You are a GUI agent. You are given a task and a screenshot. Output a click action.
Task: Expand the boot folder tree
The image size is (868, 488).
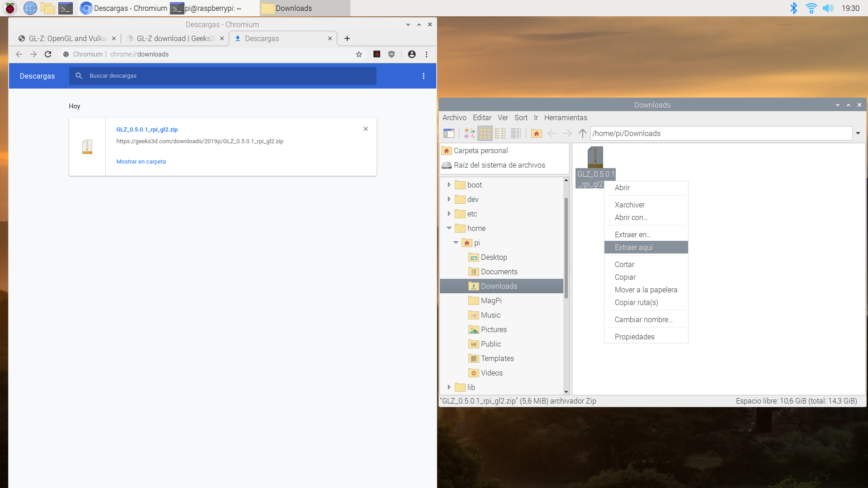(x=449, y=185)
